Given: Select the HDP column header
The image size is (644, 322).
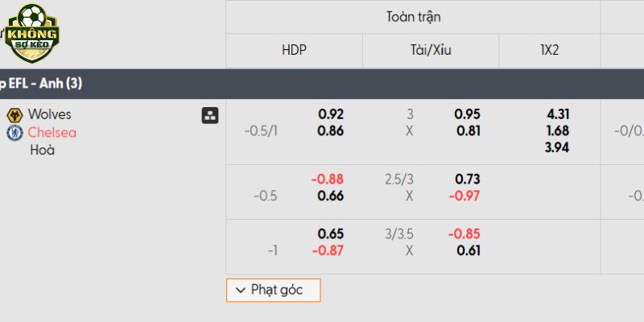Looking at the screenshot, I should (294, 50).
